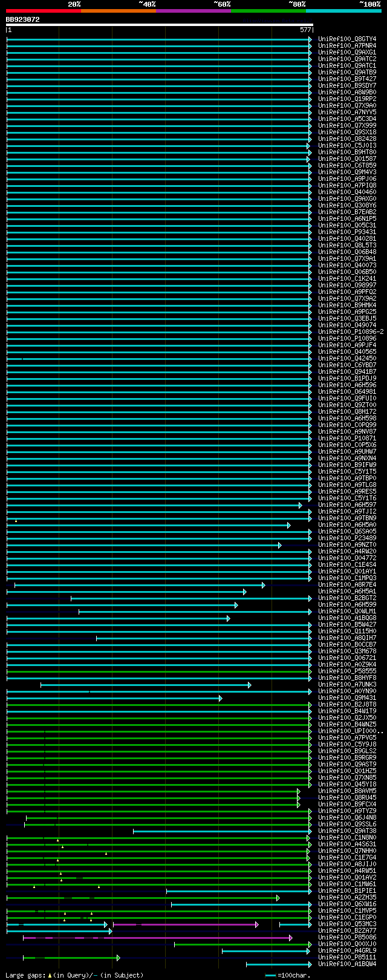Image resolution: width=387 pixels, height=980 pixels.
Task: Click the white query ruler bar
Action: [160, 25]
